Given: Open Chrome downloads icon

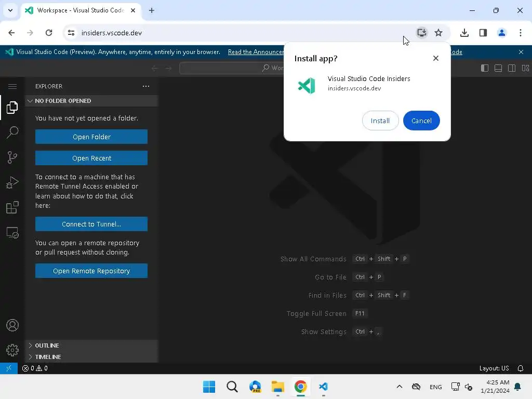Looking at the screenshot, I should [x=464, y=33].
